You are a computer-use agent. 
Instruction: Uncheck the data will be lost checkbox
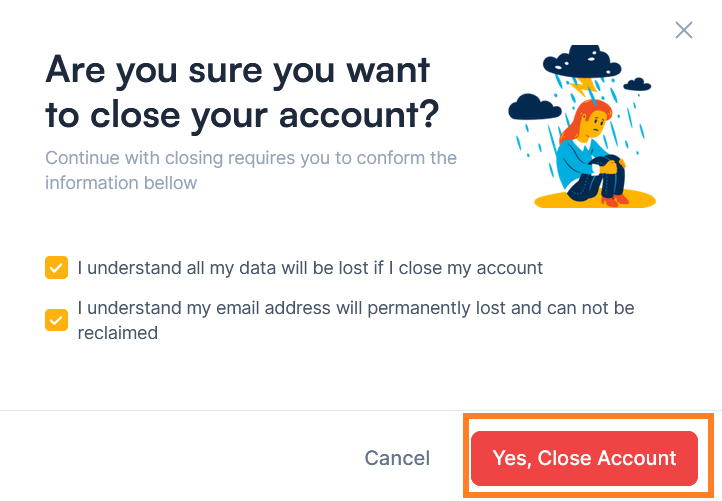point(56,268)
